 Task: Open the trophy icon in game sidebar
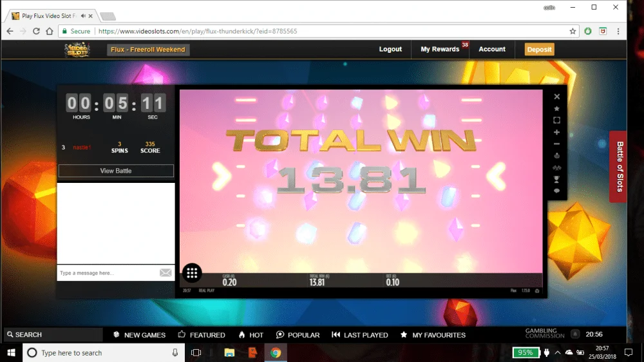(x=556, y=180)
